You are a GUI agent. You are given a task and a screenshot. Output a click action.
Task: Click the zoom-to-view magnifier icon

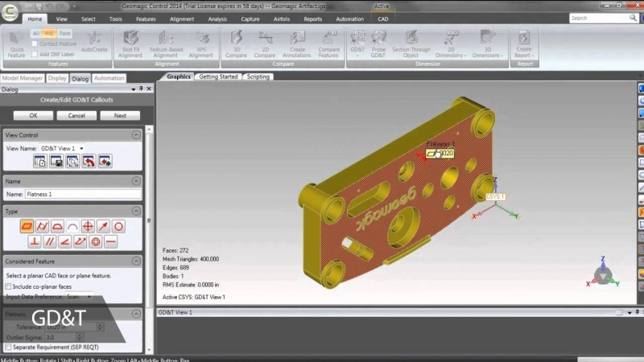point(72,162)
